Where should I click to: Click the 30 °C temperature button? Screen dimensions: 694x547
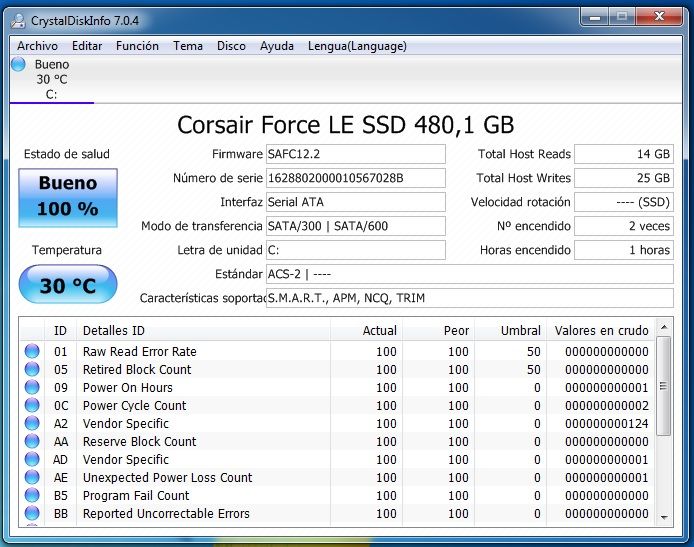click(x=68, y=286)
